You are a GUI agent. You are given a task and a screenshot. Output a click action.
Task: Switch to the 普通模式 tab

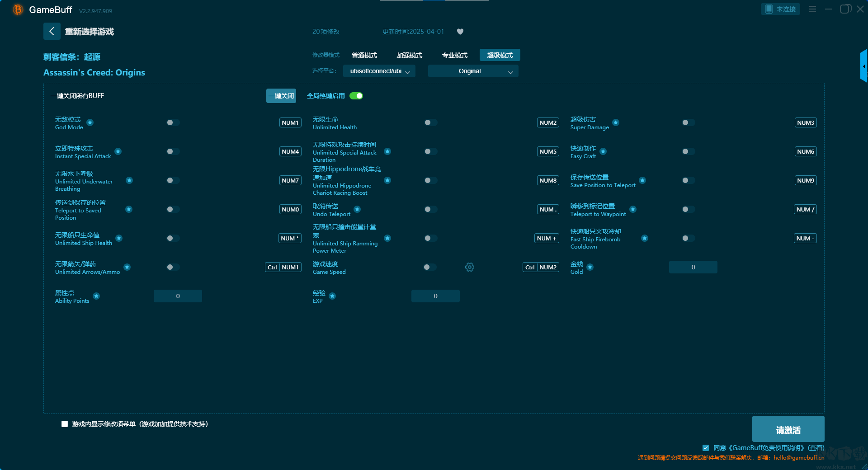point(364,55)
